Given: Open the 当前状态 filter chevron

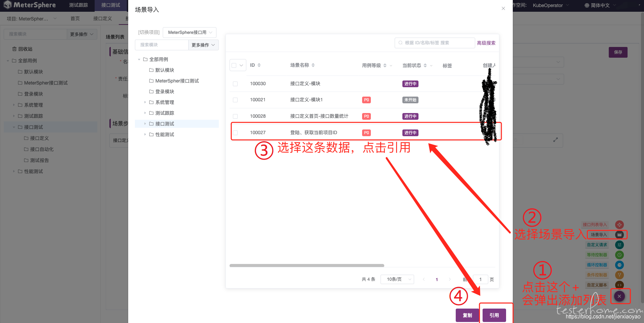Looking at the screenshot, I should click(431, 66).
